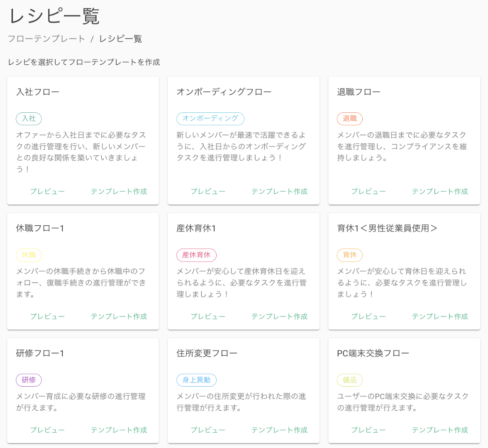
Task: Click the 研修 tag chip
Action: (x=29, y=380)
